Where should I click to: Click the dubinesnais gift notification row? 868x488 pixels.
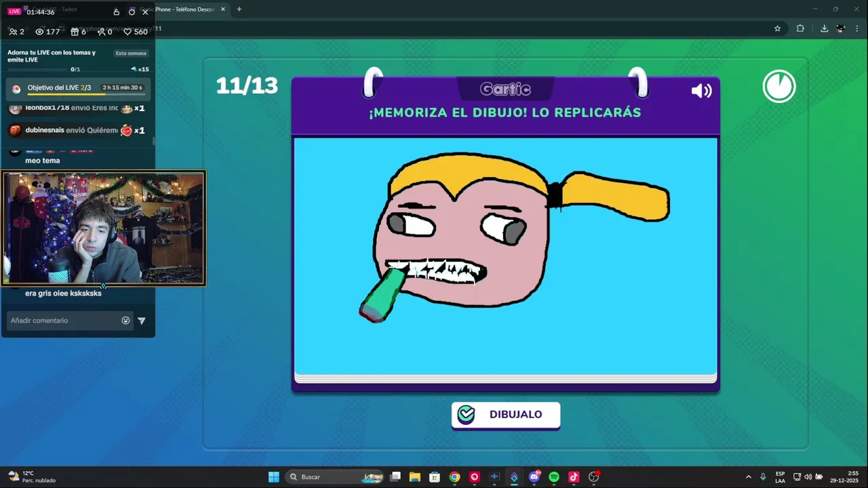click(x=78, y=130)
